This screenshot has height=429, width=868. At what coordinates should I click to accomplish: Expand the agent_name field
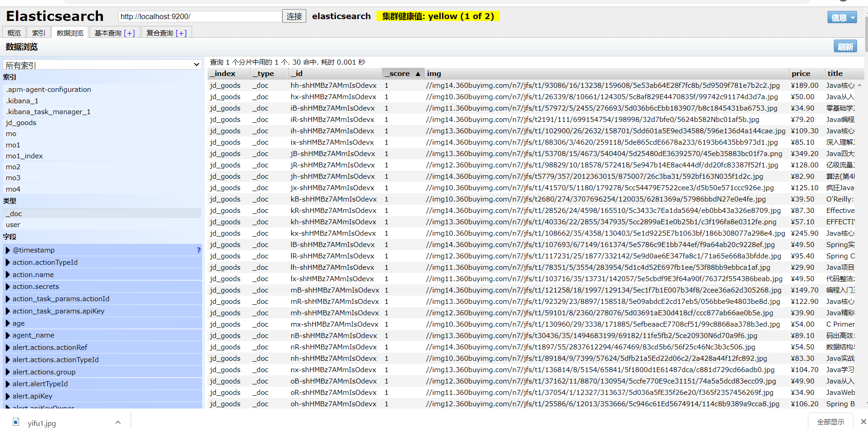7,335
